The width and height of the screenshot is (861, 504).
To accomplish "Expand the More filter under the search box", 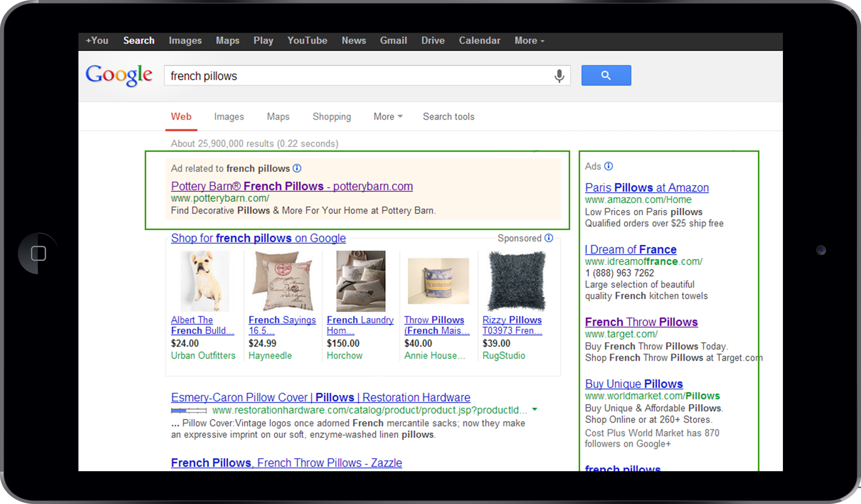I will click(x=388, y=117).
